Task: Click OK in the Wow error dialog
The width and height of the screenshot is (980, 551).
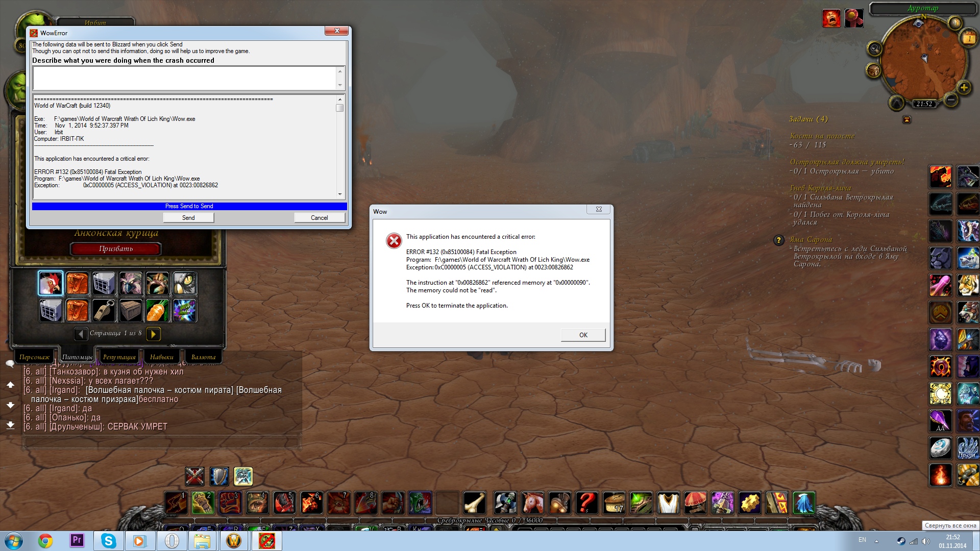Action: click(583, 335)
